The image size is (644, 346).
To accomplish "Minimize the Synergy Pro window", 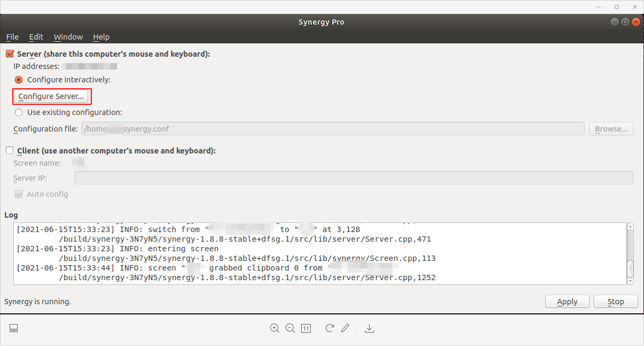I will 614,22.
